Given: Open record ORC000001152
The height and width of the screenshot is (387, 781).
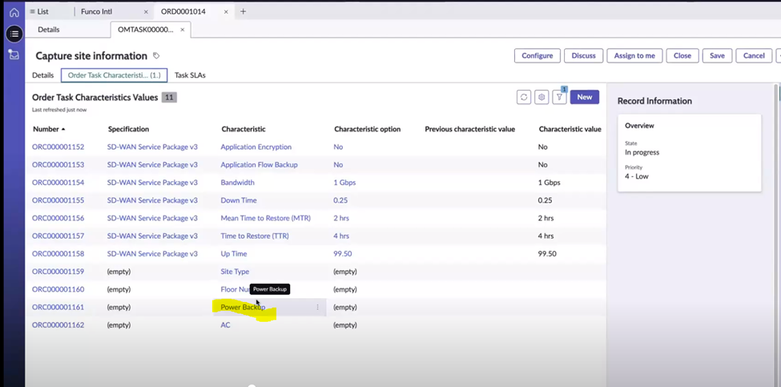Looking at the screenshot, I should click(x=58, y=147).
